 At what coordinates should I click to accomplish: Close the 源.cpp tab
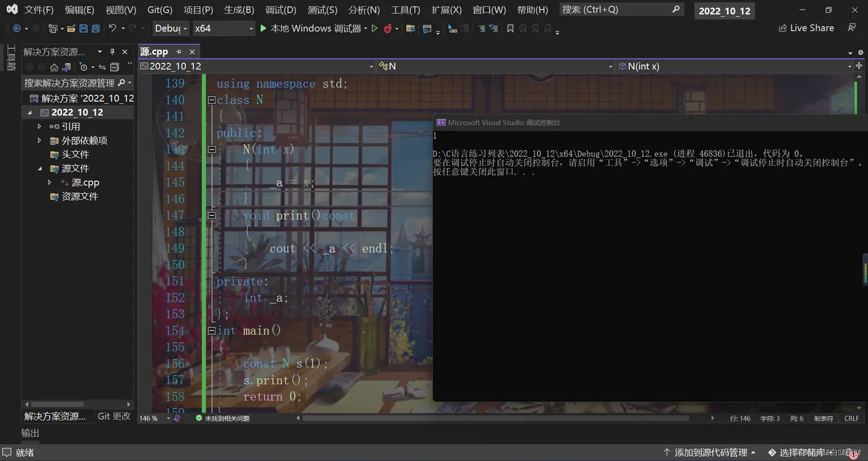pos(192,52)
